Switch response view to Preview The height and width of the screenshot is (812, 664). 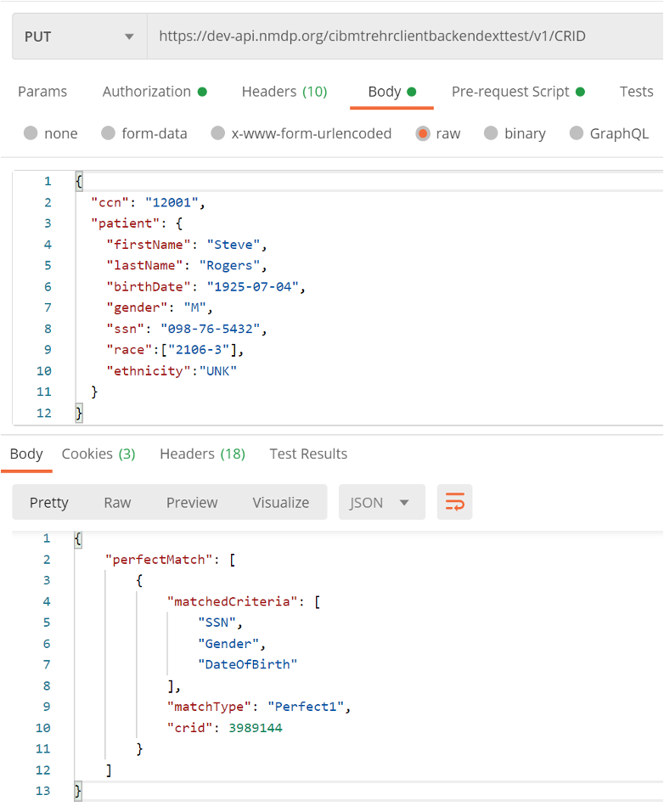(x=192, y=502)
